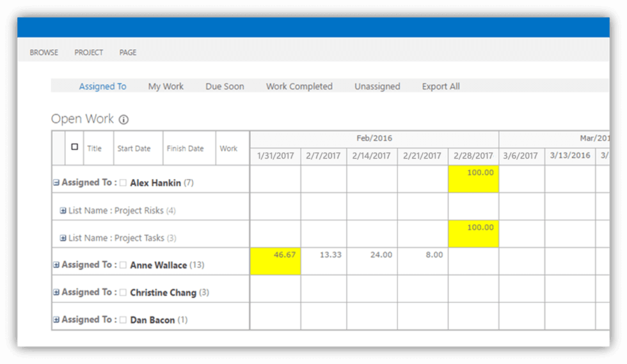627x364 pixels.
Task: Expand the Christine Chang group
Action: click(x=56, y=292)
